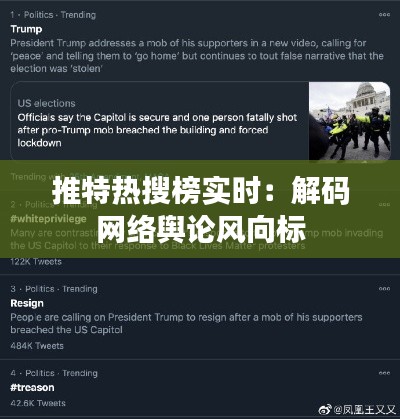This screenshot has width=400, height=419.
Task: Open the #whiteprivilege hashtag trend
Action: coord(48,219)
